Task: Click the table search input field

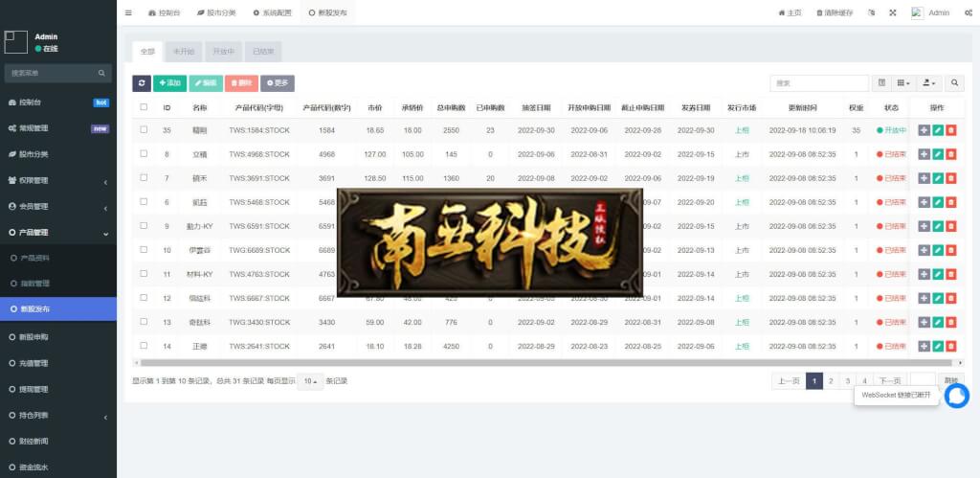Action: pyautogui.click(x=819, y=83)
